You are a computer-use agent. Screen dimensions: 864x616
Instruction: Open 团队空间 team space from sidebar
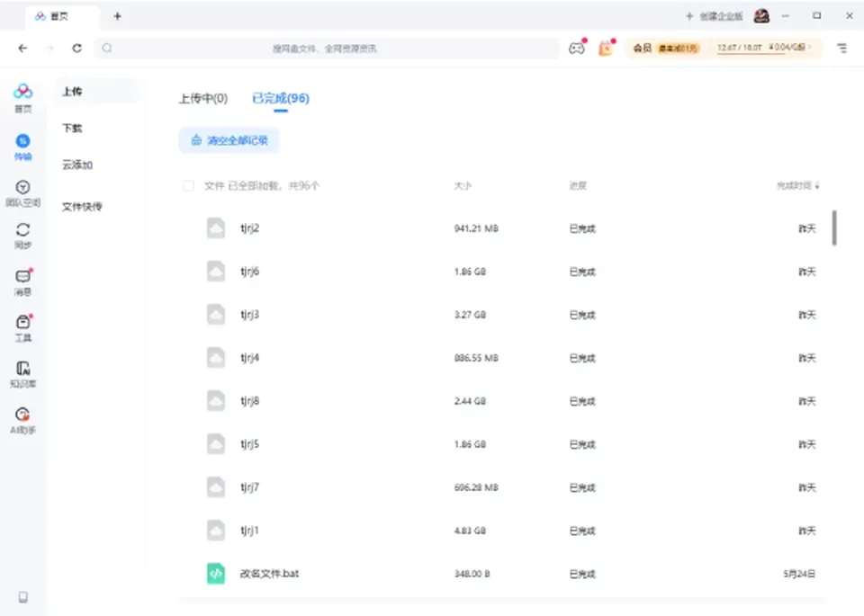point(22,193)
